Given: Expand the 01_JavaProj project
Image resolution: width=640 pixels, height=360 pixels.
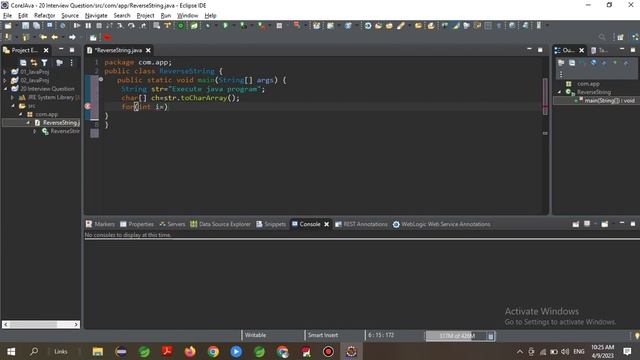Looking at the screenshot, I should [x=5, y=72].
